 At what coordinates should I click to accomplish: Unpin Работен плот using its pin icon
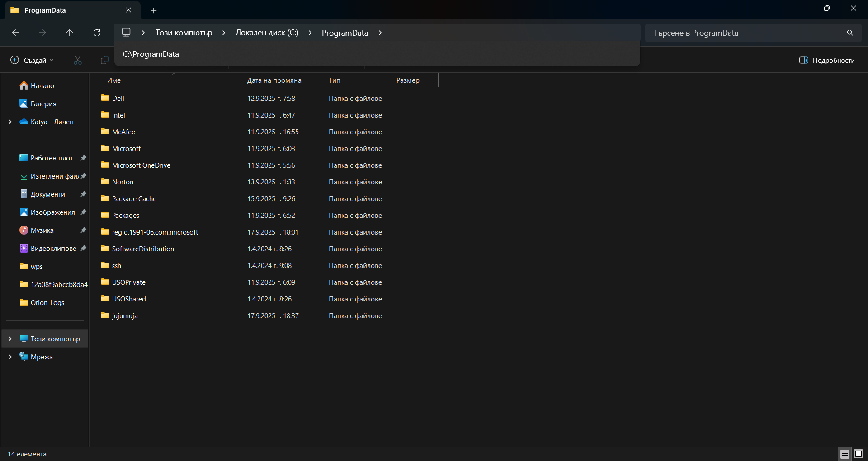pos(83,158)
